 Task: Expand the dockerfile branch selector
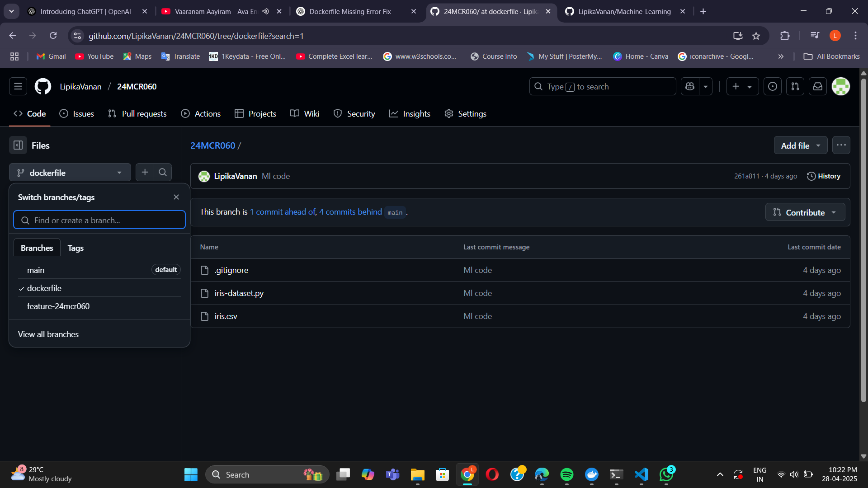tap(70, 173)
